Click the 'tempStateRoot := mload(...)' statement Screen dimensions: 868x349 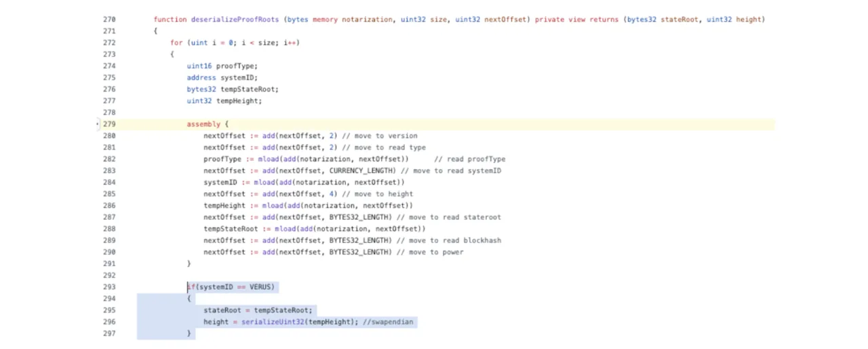[315, 229]
